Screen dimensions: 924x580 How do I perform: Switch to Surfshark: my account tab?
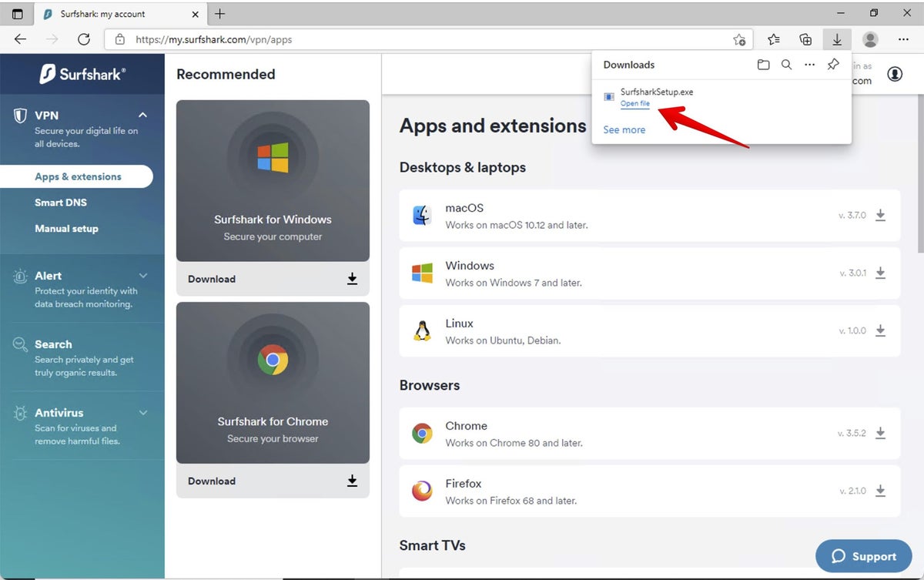tap(119, 14)
